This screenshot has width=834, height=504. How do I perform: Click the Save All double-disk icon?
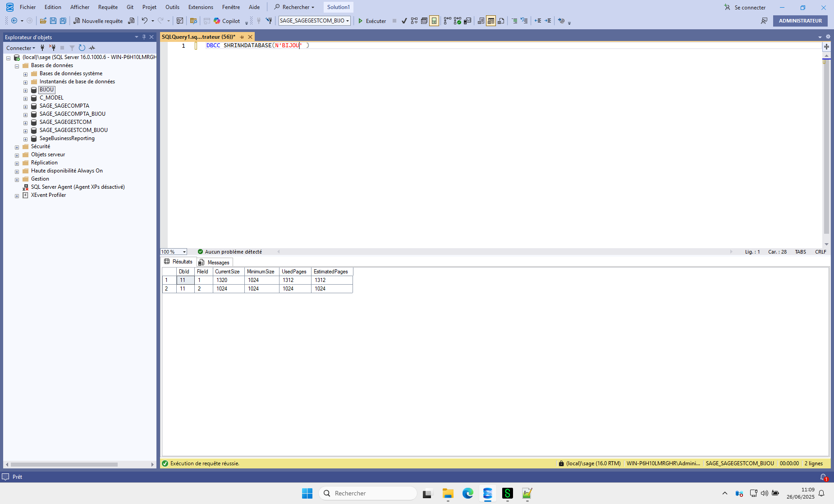63,21
